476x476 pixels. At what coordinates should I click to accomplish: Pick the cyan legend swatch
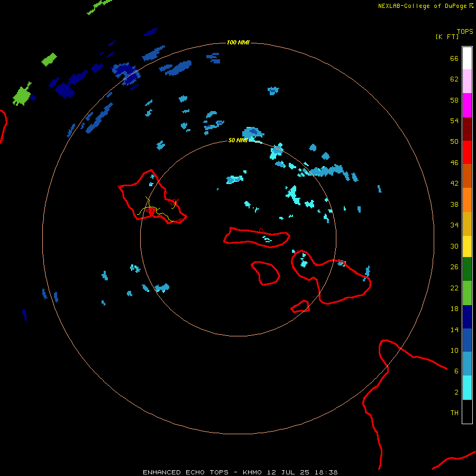[x=467, y=388]
